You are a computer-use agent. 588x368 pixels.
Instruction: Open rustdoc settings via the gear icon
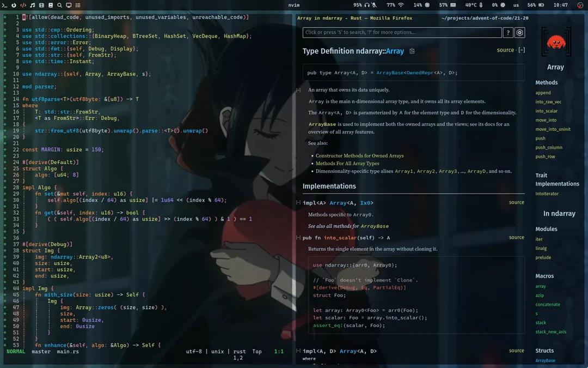519,32
